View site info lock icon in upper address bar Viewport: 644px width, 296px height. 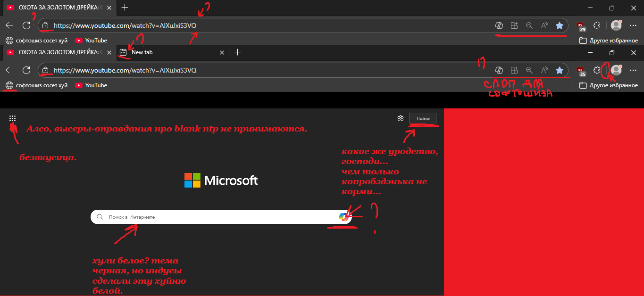[45, 25]
